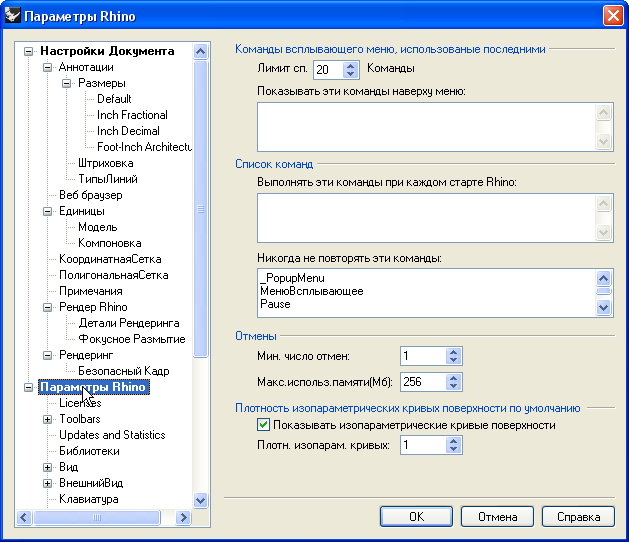Close the Параметры Rhino dialog
This screenshot has width=629, height=542.
pos(613,16)
